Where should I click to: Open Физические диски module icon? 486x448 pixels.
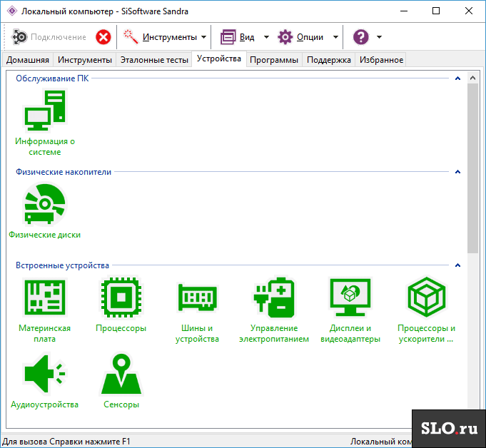[45, 204]
